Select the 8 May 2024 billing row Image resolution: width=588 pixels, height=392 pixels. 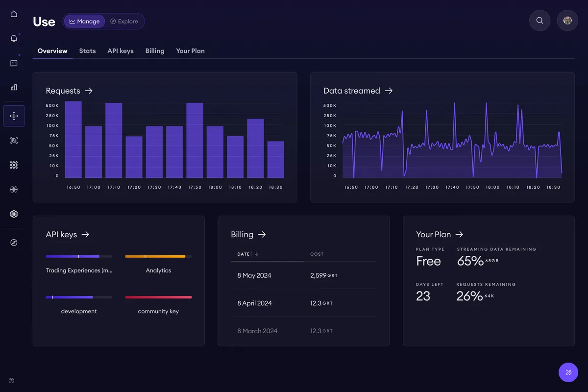click(x=304, y=275)
